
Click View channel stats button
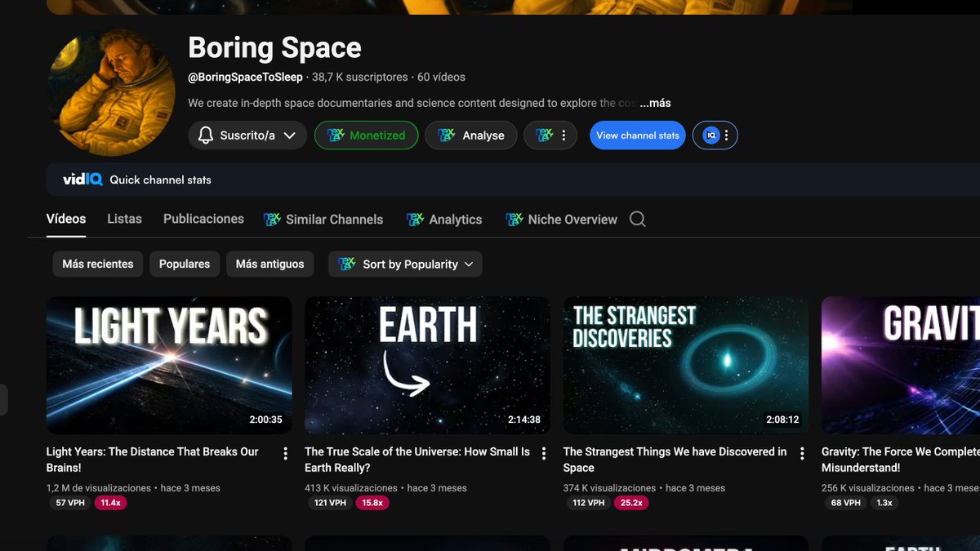(638, 136)
